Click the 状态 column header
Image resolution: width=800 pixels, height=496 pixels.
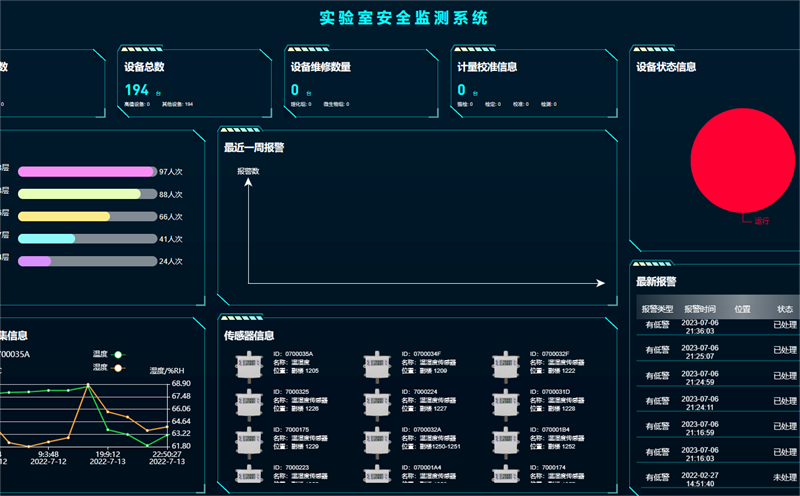pos(784,309)
